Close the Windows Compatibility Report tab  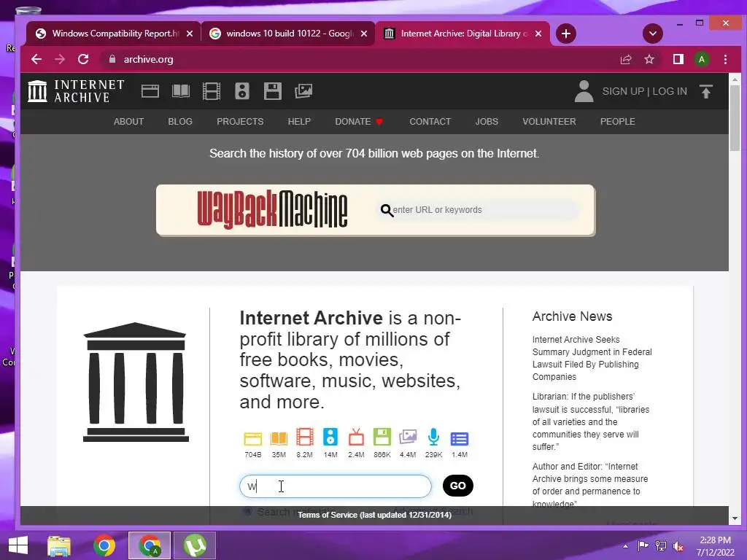pyautogui.click(x=190, y=34)
